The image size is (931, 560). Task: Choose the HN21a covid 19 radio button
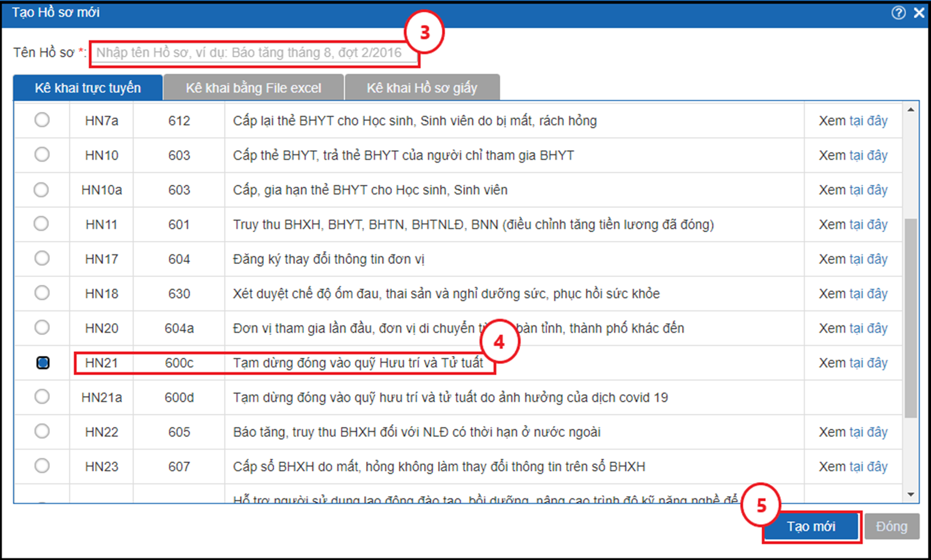coord(42,397)
